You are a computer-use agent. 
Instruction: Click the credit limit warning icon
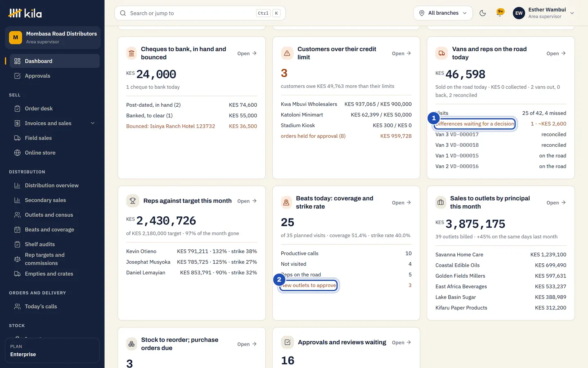(x=287, y=53)
